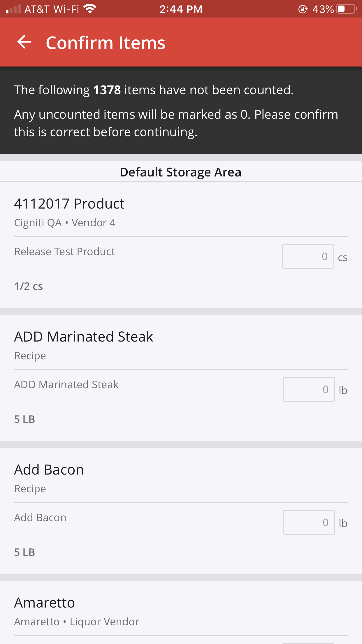
Task: Focus the ADD Marinated Steak lb quantity field
Action: 308,389
